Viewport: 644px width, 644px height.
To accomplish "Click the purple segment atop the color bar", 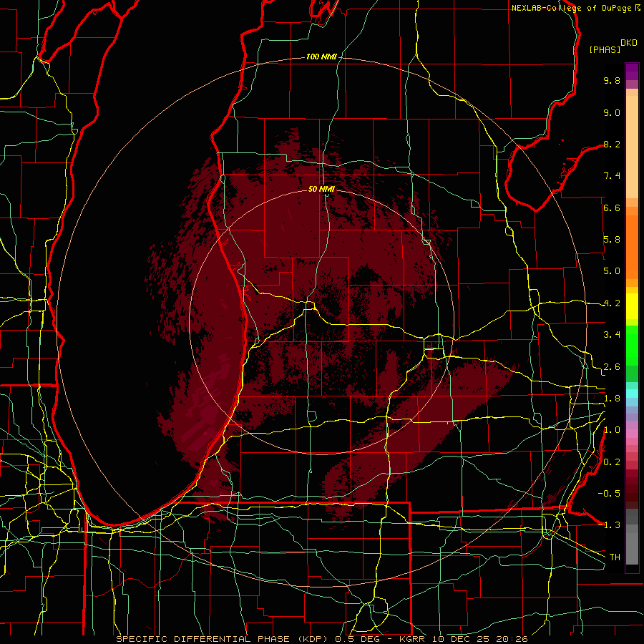I will 632,72.
